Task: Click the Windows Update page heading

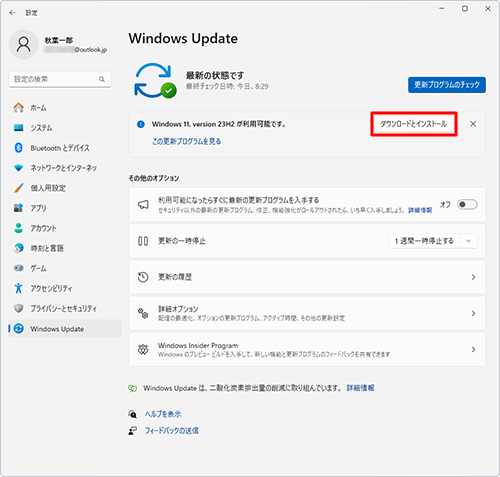Action: point(183,38)
